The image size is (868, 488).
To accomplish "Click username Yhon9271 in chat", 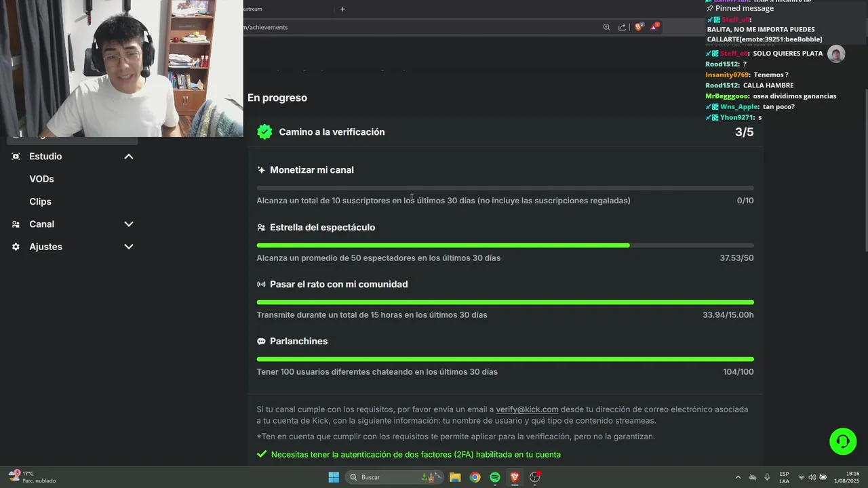I will pyautogui.click(x=737, y=118).
